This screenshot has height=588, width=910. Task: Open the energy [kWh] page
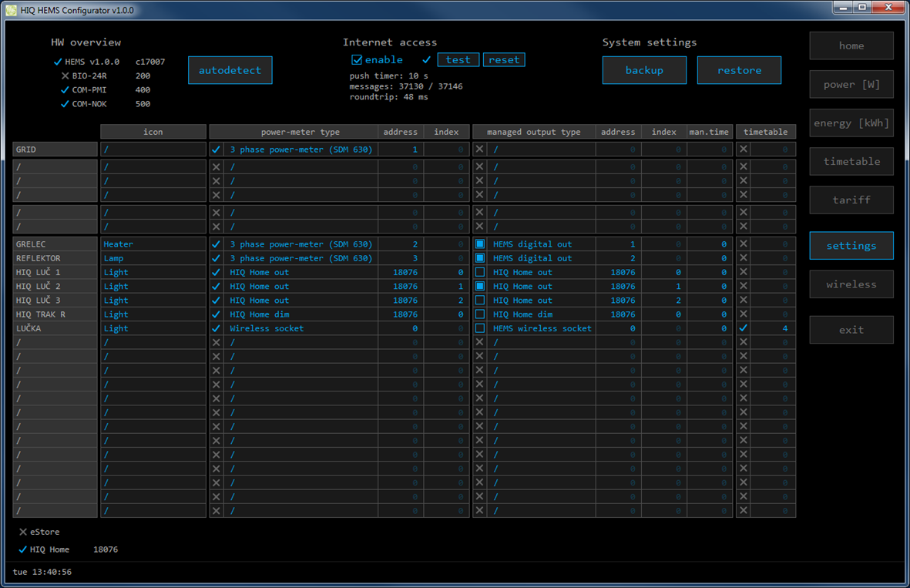click(x=851, y=123)
